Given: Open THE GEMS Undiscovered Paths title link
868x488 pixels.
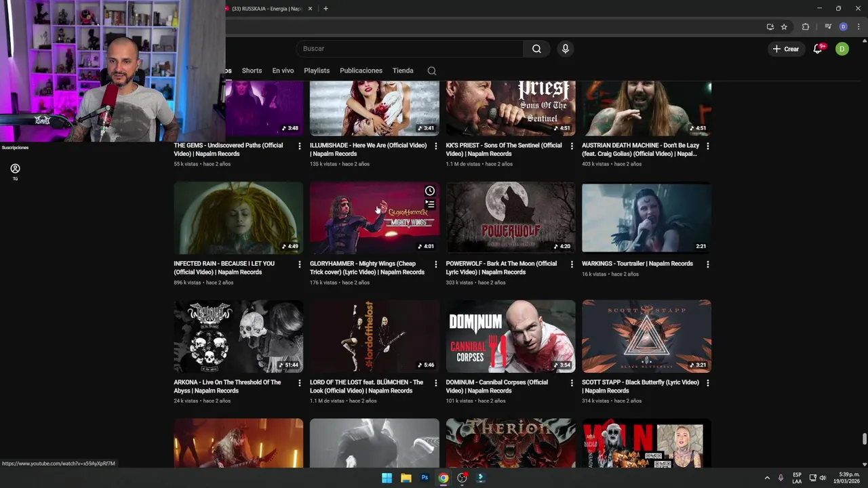Looking at the screenshot, I should pos(229,150).
